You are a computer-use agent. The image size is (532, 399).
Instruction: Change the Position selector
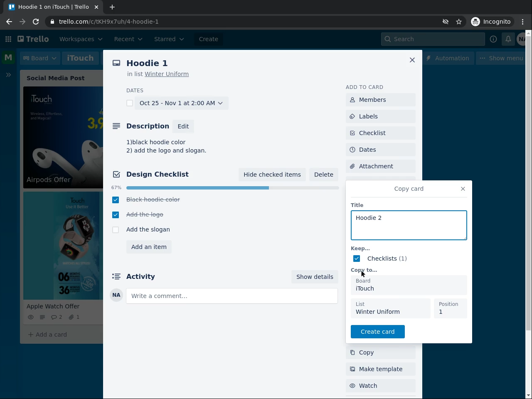click(451, 308)
